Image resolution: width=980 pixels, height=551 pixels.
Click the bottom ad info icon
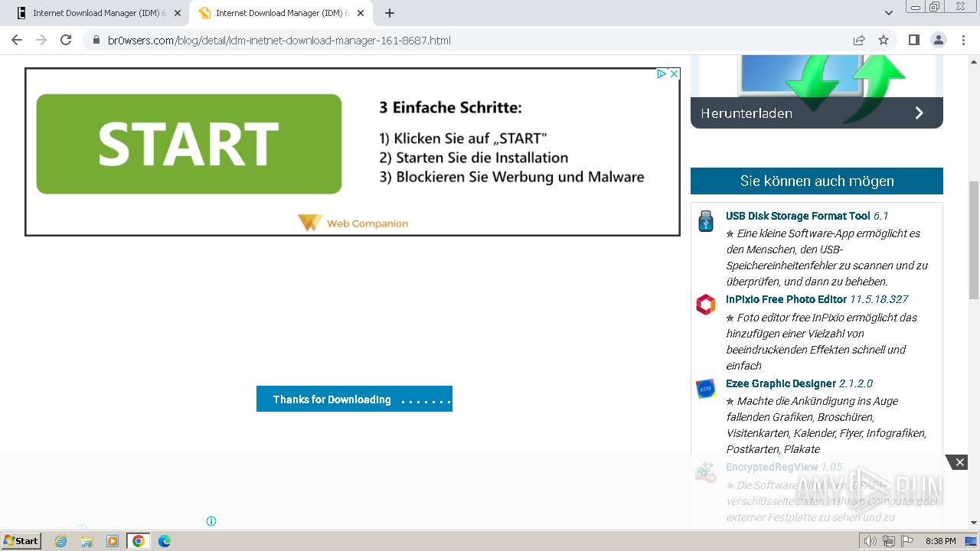tap(211, 521)
